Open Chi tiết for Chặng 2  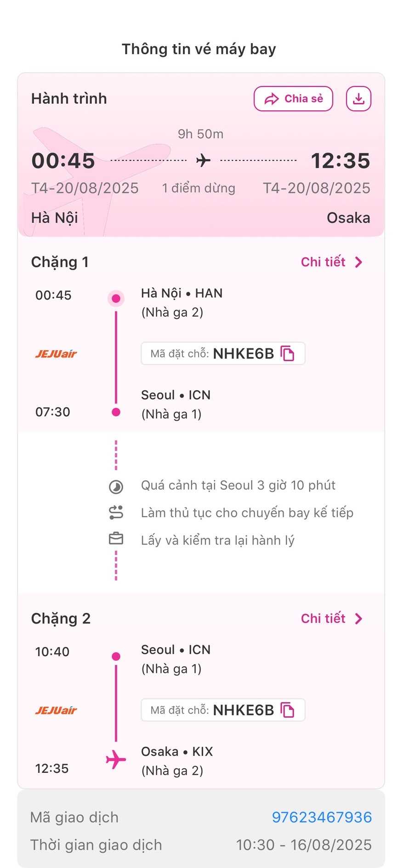coord(323,618)
